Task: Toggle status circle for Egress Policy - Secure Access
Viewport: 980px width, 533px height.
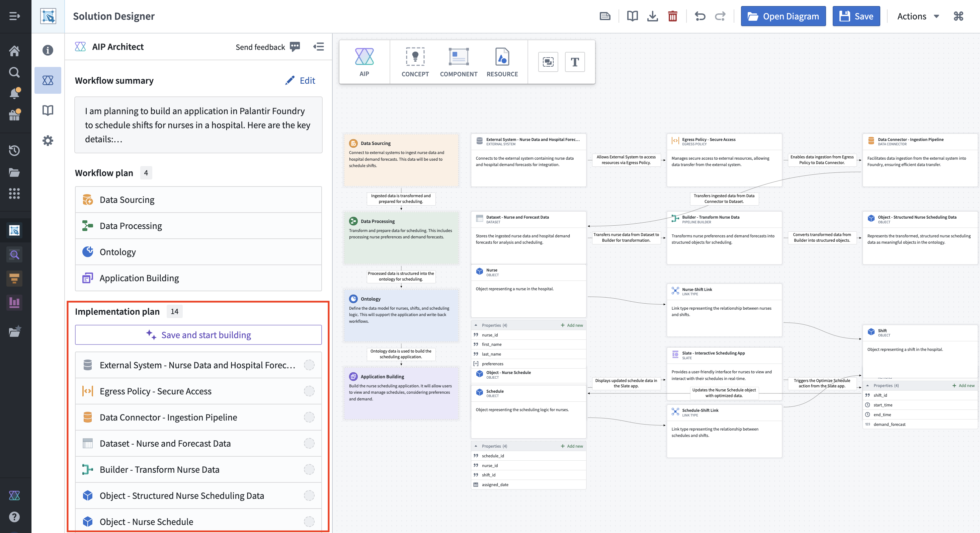Action: click(x=309, y=391)
